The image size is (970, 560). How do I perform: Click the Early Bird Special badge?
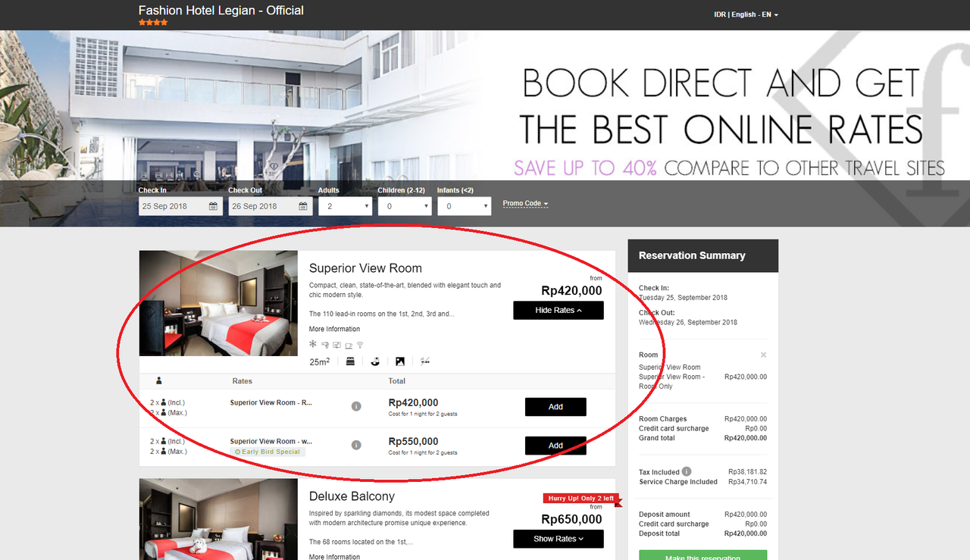tap(268, 452)
